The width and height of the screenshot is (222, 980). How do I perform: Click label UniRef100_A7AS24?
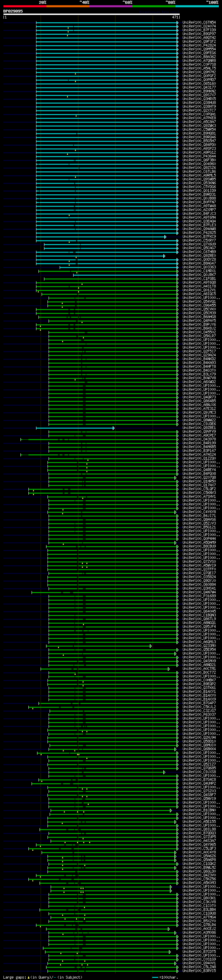coord(199,454)
